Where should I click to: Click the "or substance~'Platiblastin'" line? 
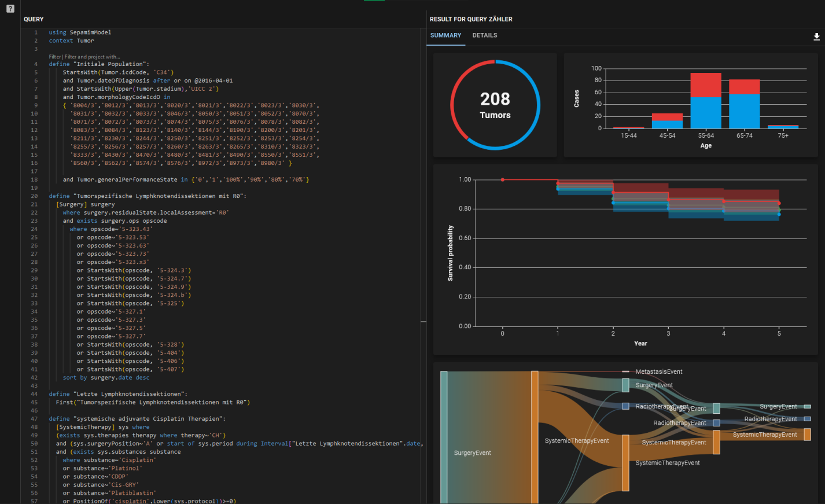pyautogui.click(x=109, y=493)
